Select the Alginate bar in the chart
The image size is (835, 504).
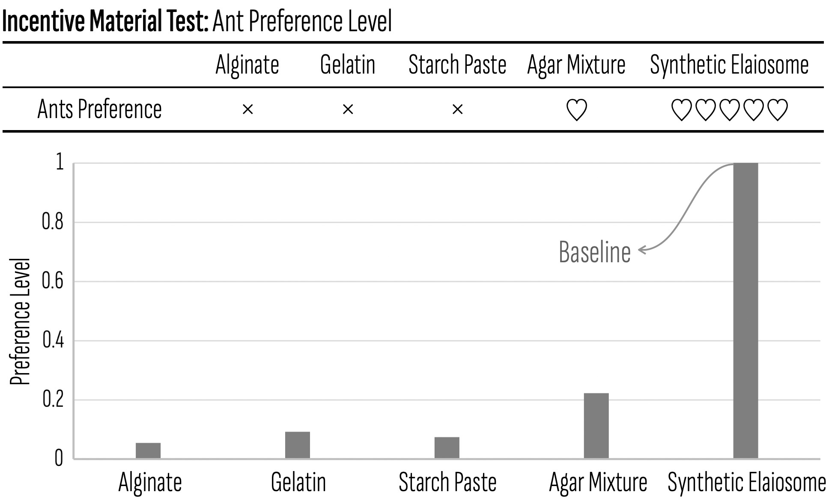point(148,451)
